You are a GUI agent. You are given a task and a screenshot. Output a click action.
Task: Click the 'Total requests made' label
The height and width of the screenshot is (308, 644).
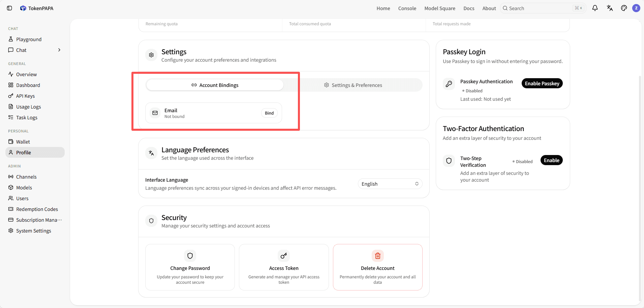452,24
